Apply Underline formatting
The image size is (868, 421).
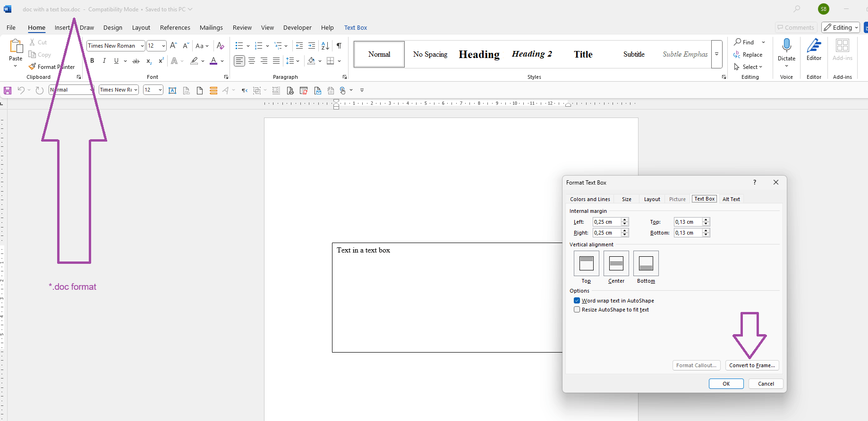116,61
